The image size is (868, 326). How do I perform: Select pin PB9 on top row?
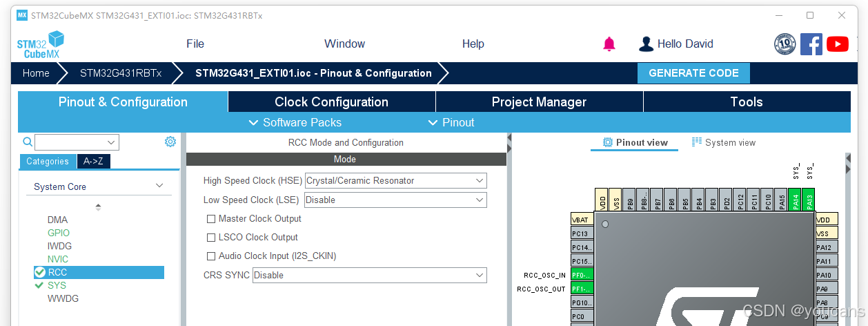coord(630,200)
